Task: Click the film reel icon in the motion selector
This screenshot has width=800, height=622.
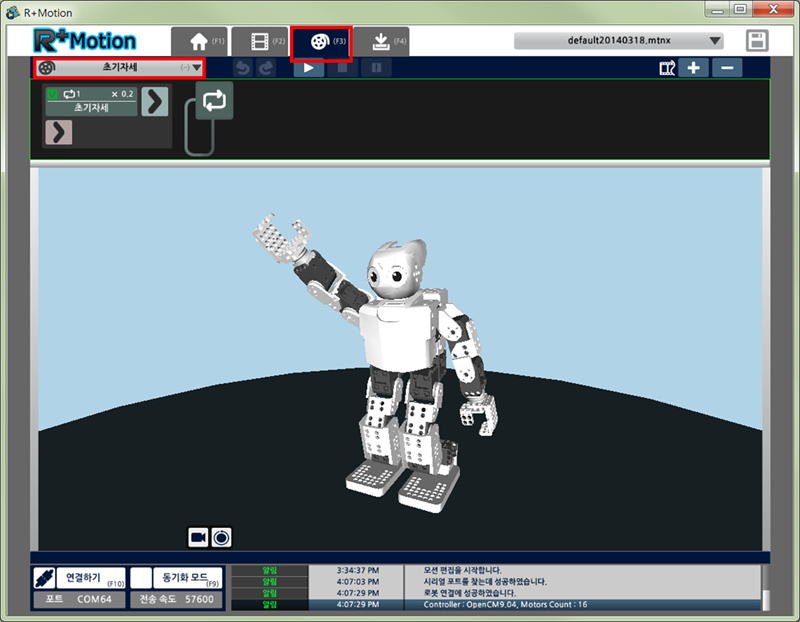Action: tap(46, 67)
